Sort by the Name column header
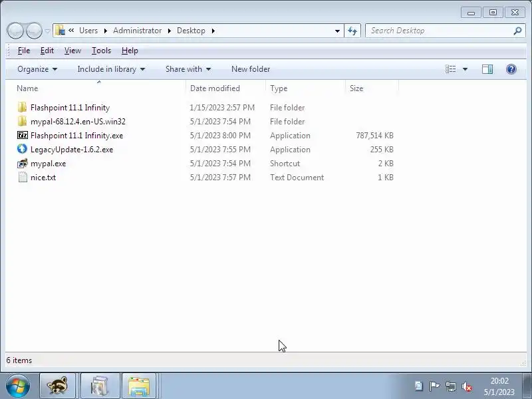This screenshot has width=532, height=399. (x=95, y=88)
